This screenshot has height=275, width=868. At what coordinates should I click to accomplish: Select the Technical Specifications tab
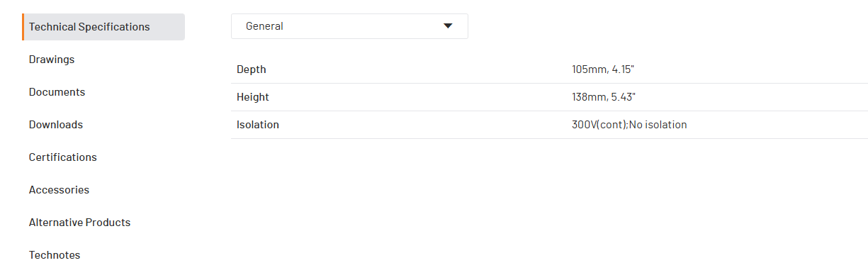tap(103, 27)
